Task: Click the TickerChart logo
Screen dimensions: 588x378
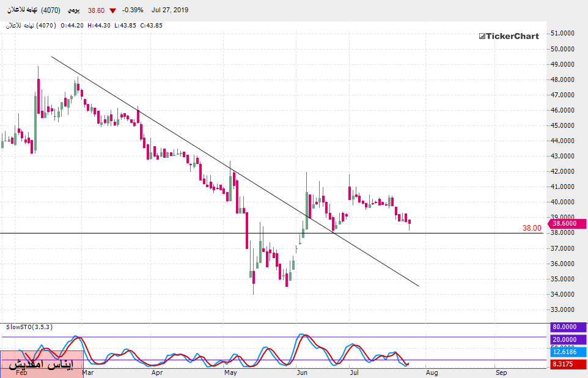Action: click(x=509, y=36)
